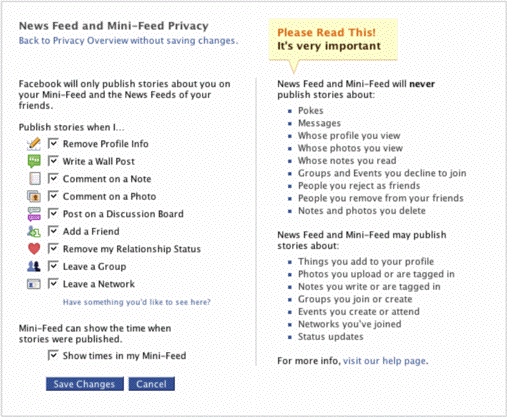
Task: Click the red heart relationship icon
Action: 34,249
